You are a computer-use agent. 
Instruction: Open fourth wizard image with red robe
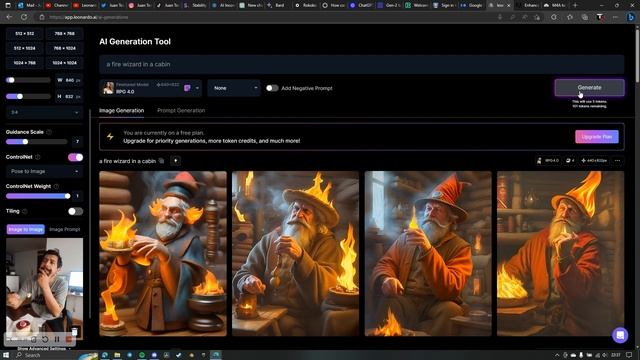tap(560, 253)
